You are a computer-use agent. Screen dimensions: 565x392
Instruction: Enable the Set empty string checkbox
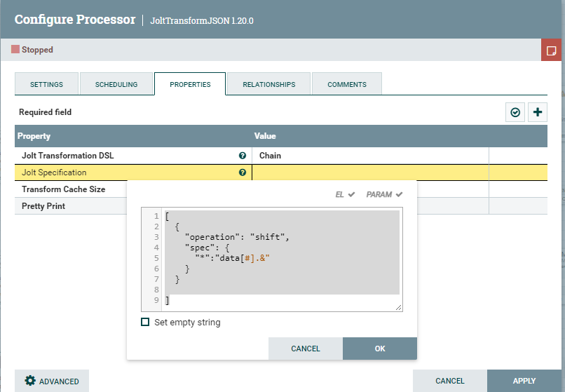pyautogui.click(x=145, y=323)
